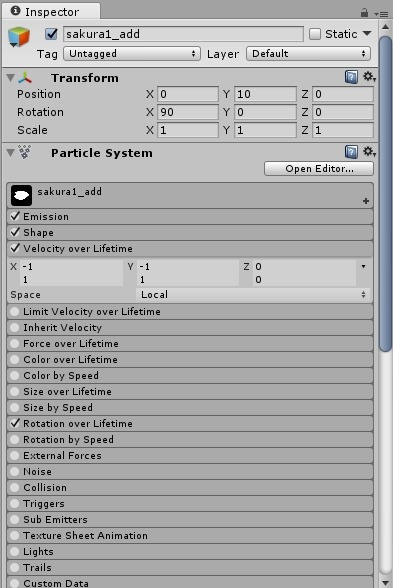The image size is (393, 588).
Task: Click the Transform axes icon
Action: pyautogui.click(x=25, y=78)
